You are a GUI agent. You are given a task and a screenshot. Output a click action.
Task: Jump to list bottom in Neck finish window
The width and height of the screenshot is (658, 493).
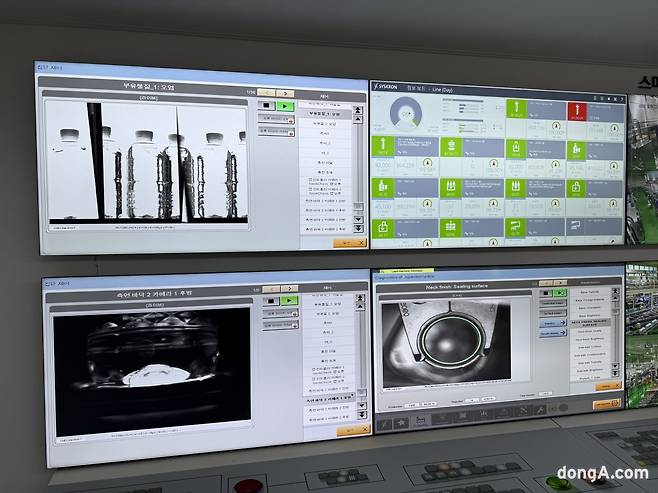click(615, 373)
